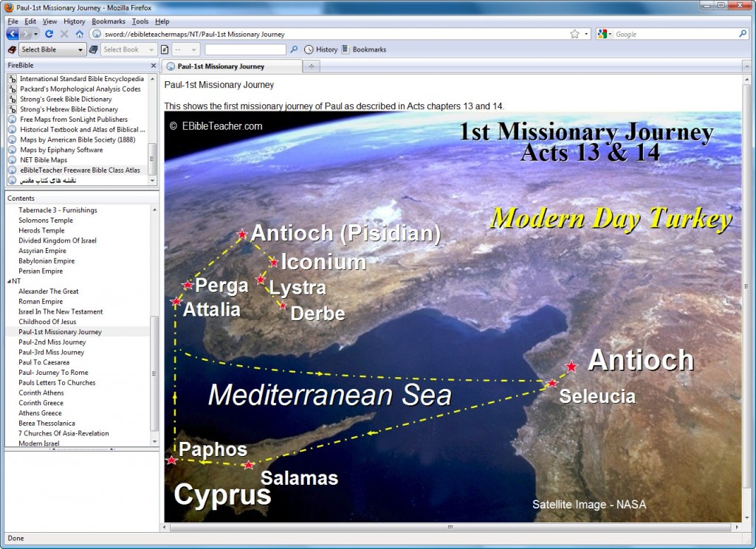Image resolution: width=756 pixels, height=549 pixels.
Task: Click the clock icon beside History
Action: click(x=309, y=49)
